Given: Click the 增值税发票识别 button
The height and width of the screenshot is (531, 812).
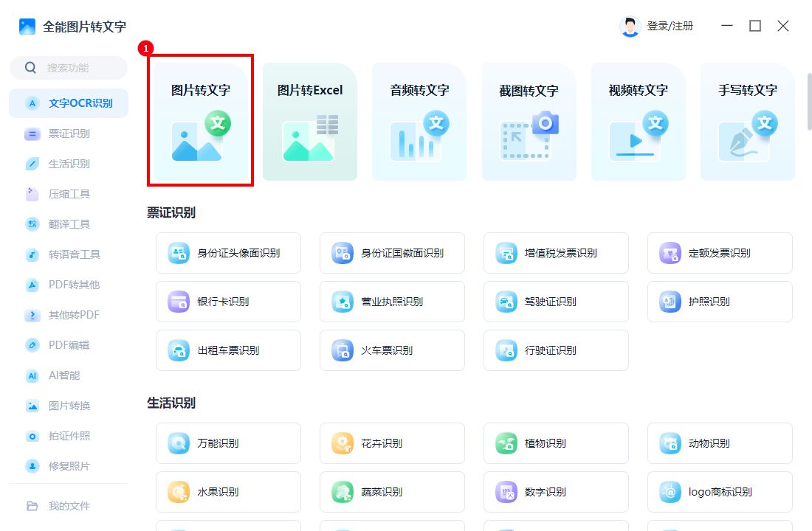Looking at the screenshot, I should click(556, 253).
